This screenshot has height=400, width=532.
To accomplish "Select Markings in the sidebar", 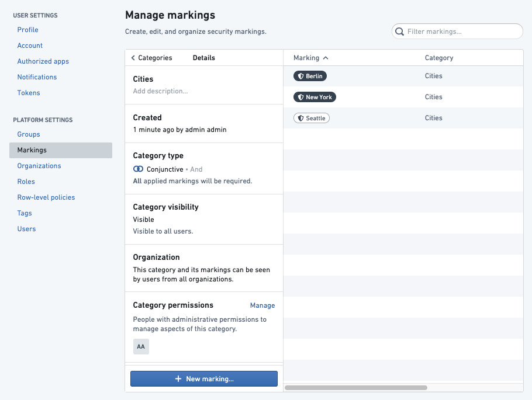I will click(61, 150).
